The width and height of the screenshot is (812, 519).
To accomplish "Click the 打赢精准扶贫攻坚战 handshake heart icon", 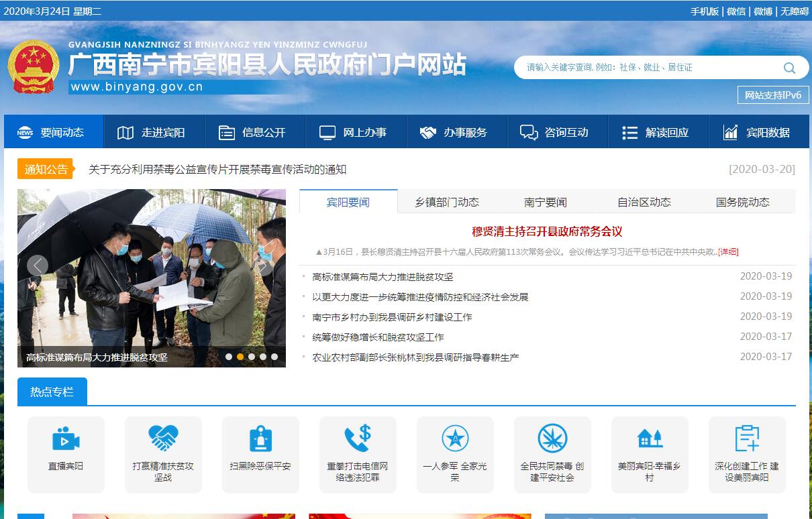I will (163, 439).
